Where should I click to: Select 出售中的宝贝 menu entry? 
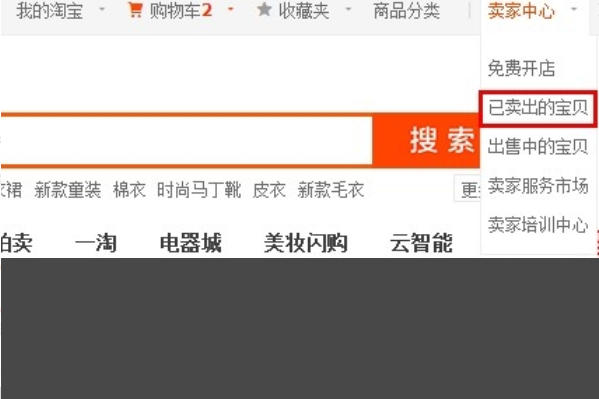coord(538,146)
